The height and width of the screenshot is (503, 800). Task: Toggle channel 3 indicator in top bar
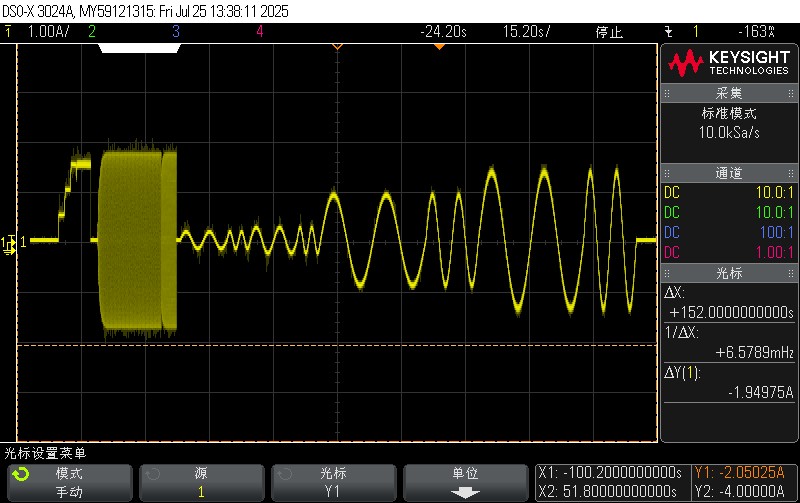point(175,32)
